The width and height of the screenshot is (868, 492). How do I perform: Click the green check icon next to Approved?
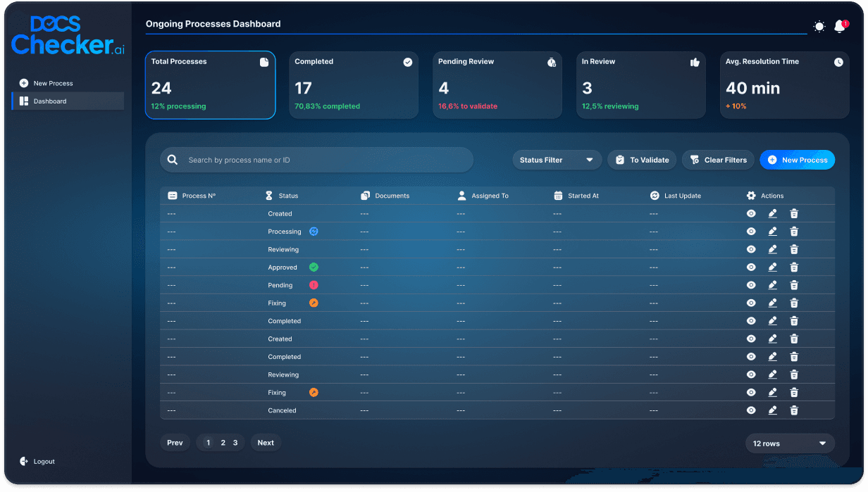(314, 267)
